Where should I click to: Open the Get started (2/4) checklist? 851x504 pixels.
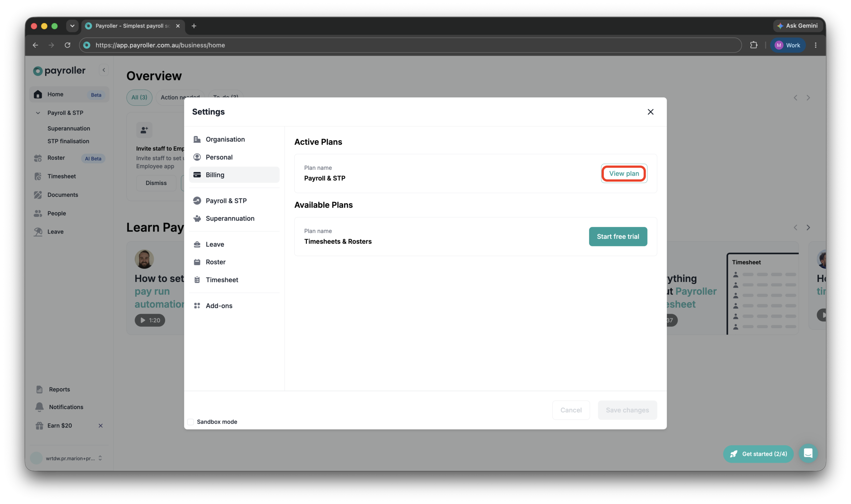tap(758, 454)
